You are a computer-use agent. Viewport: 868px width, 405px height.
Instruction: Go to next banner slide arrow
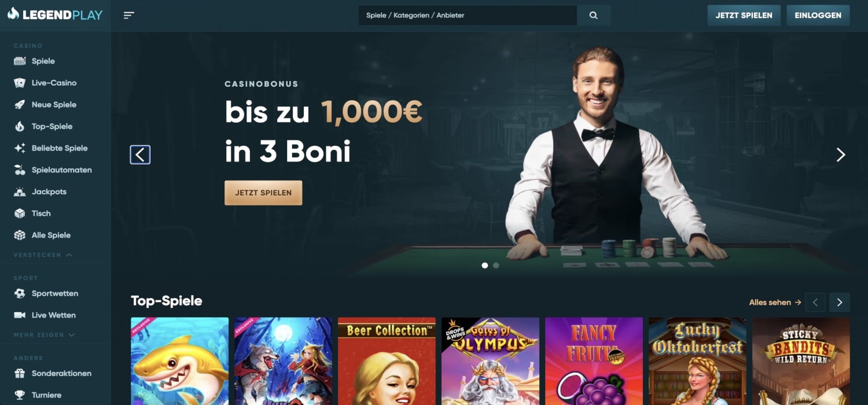[x=841, y=154]
